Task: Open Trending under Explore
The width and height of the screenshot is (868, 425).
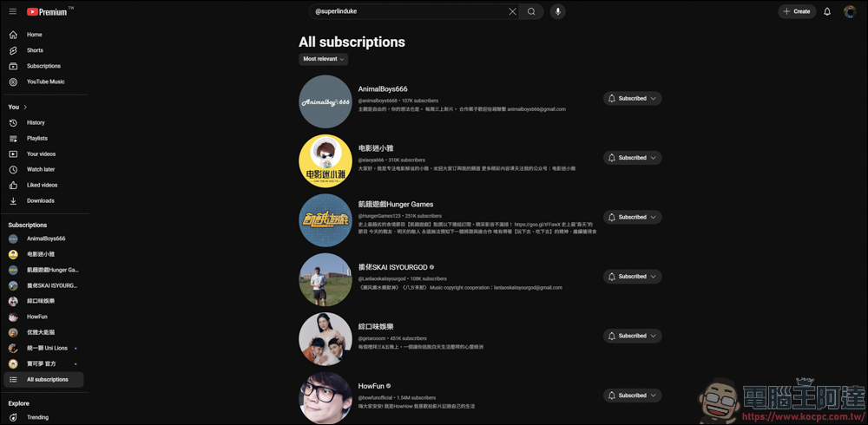Action: pos(43,417)
